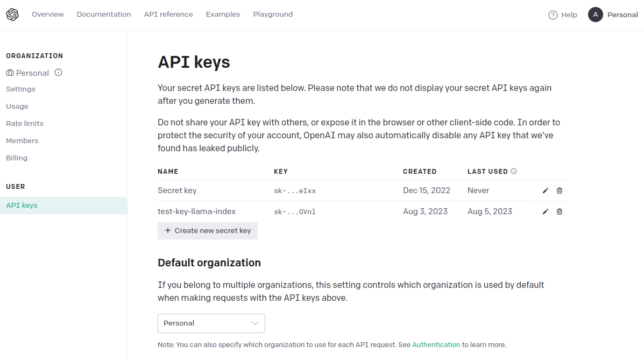Click the 'API keys' page heading
This screenshot has width=644, height=360.
pyautogui.click(x=194, y=62)
